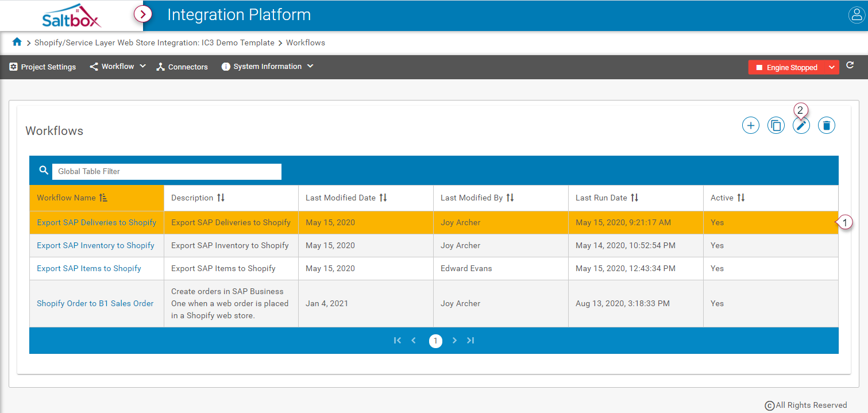The image size is (868, 413).
Task: Click the Workflows breadcrumb
Action: pos(306,43)
